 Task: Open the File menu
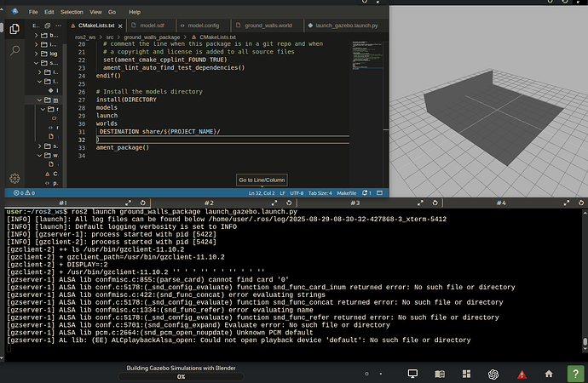tap(33, 14)
